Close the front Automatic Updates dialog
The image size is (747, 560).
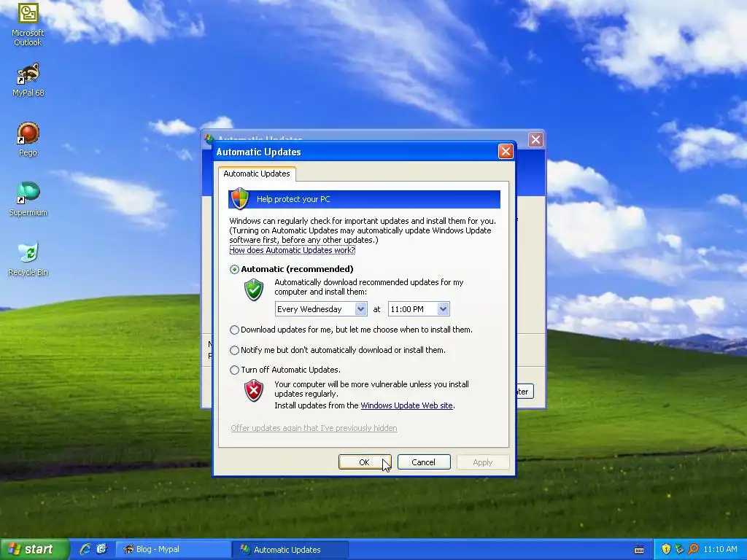click(x=506, y=152)
